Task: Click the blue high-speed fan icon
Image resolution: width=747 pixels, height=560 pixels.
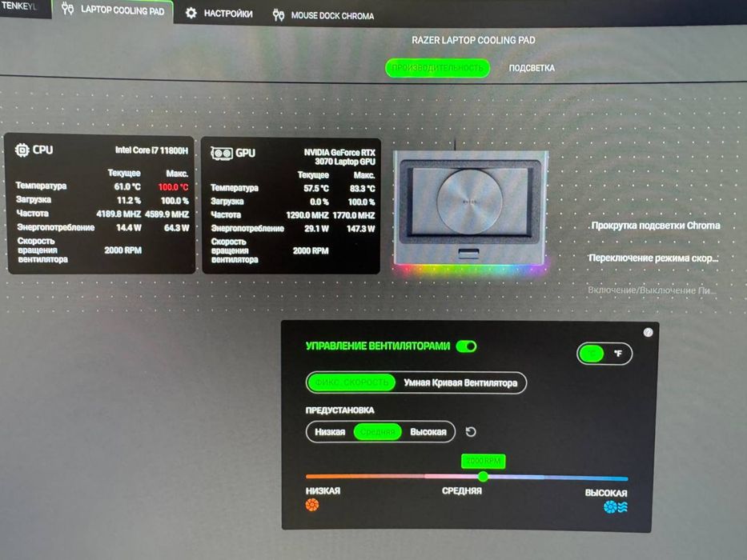Action: [x=616, y=507]
